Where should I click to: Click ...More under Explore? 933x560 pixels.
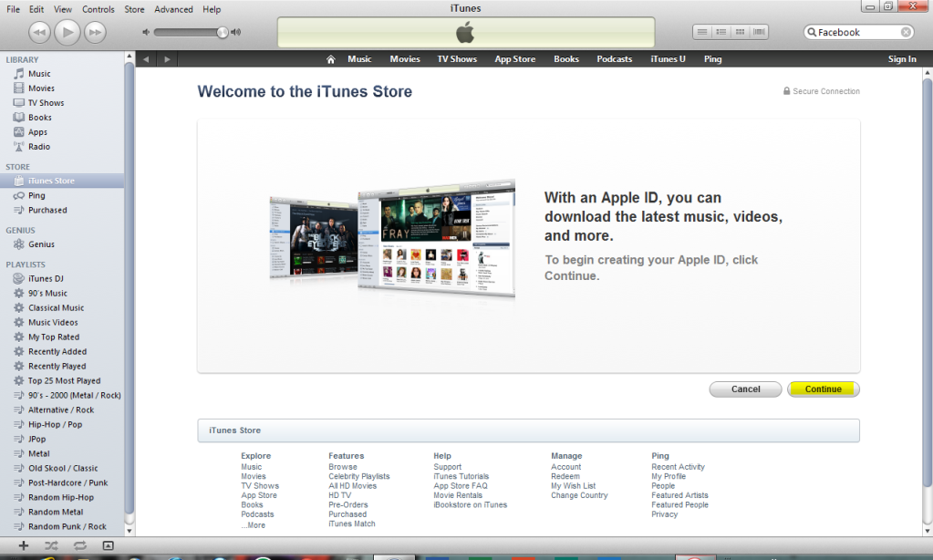(x=253, y=525)
